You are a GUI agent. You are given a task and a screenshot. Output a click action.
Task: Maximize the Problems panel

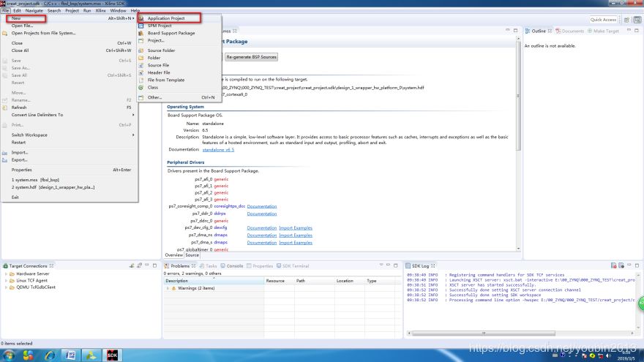(x=395, y=265)
